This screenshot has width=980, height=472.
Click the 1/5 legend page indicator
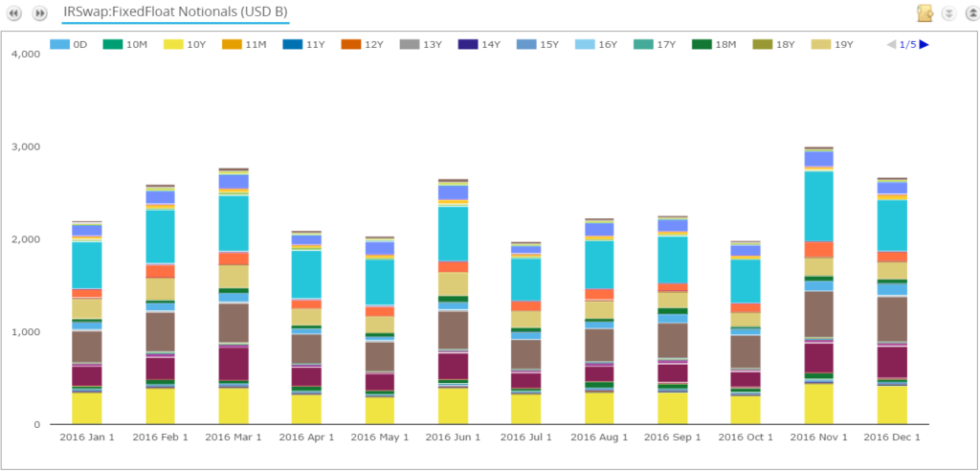908,44
